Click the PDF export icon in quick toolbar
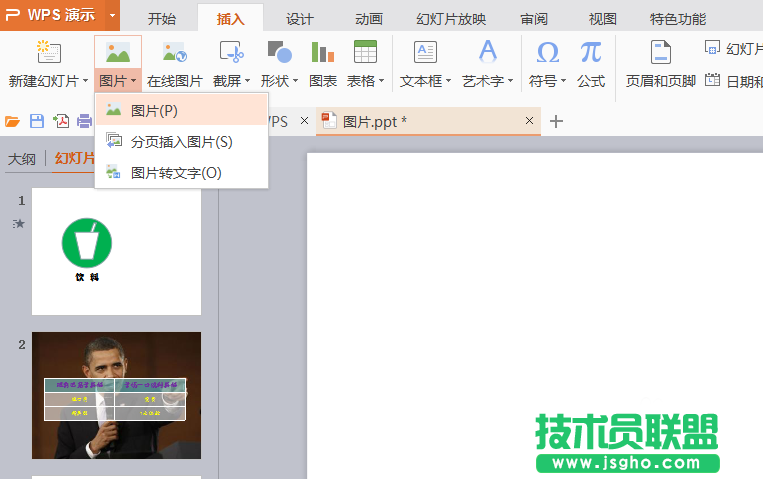The image size is (763, 479). [x=61, y=122]
